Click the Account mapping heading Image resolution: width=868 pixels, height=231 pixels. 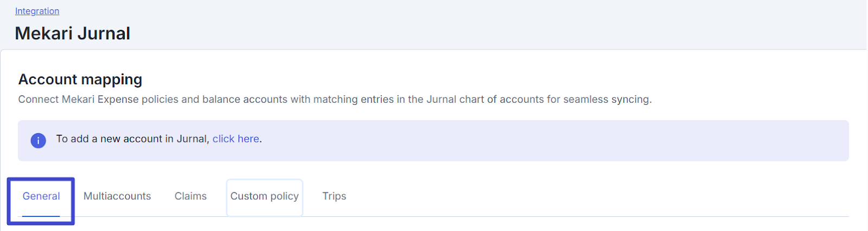(80, 79)
